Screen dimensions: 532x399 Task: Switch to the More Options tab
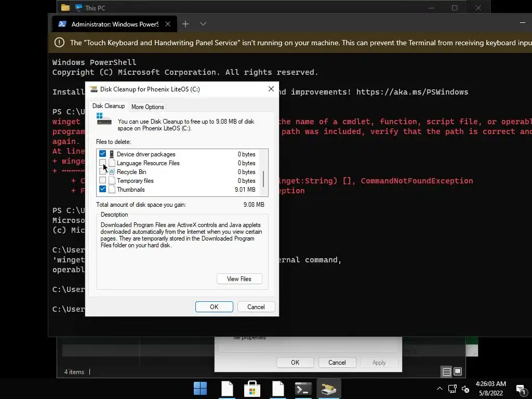(x=148, y=107)
